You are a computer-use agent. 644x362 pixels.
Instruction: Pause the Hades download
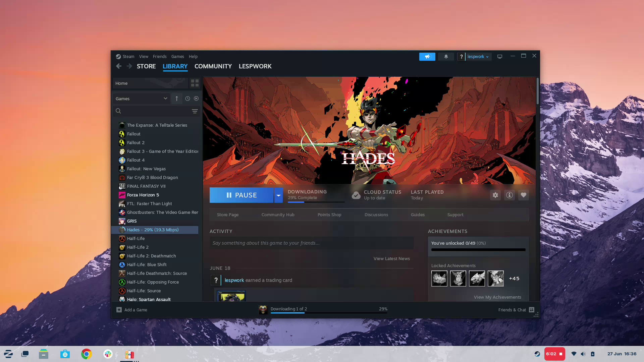tap(241, 195)
